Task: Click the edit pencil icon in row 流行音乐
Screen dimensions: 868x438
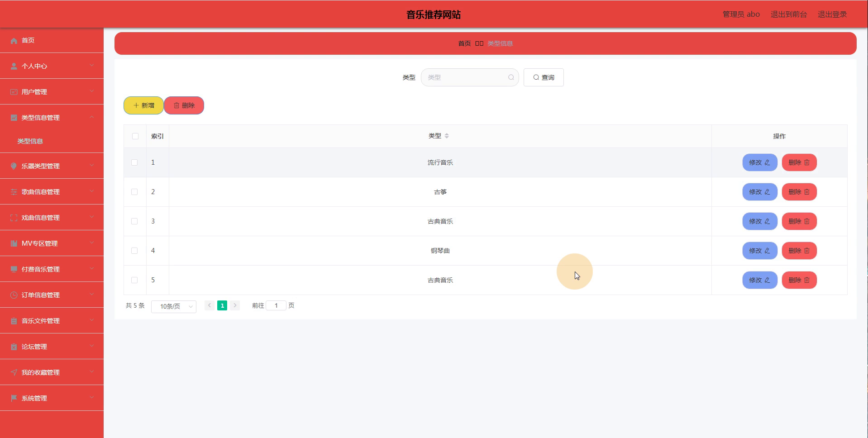Action: click(767, 162)
